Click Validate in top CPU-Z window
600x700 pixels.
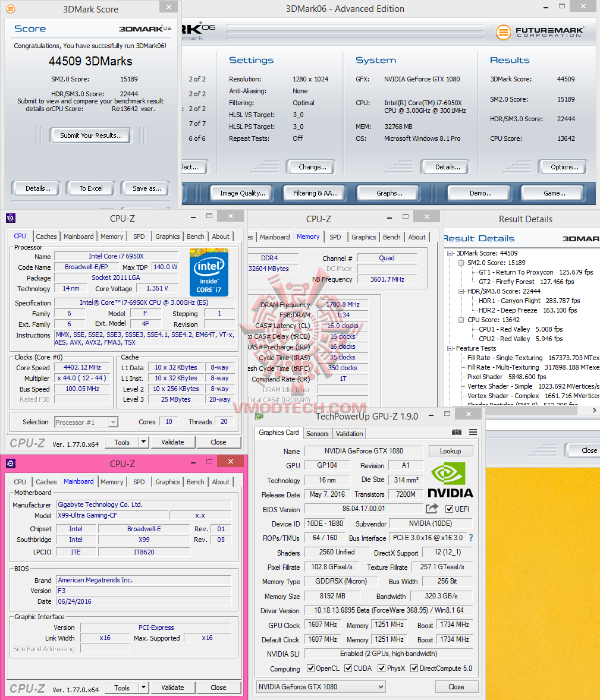172,442
